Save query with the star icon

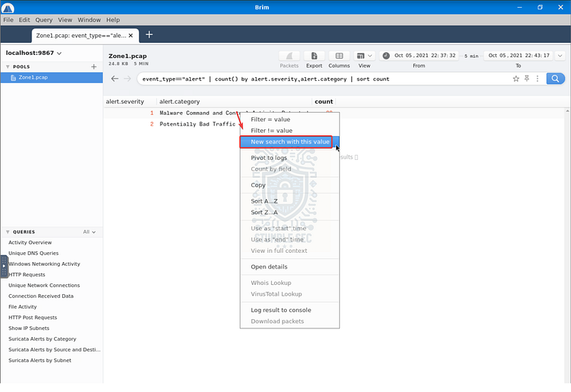[515, 79]
